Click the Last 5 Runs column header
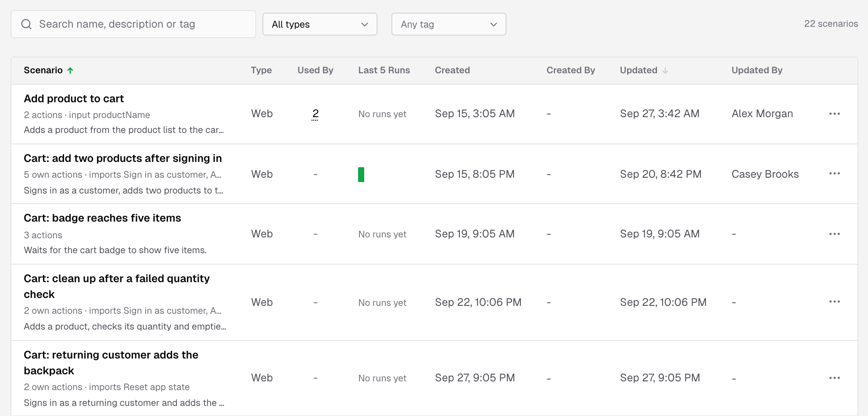Viewport: 868px width, 416px height. click(x=384, y=70)
